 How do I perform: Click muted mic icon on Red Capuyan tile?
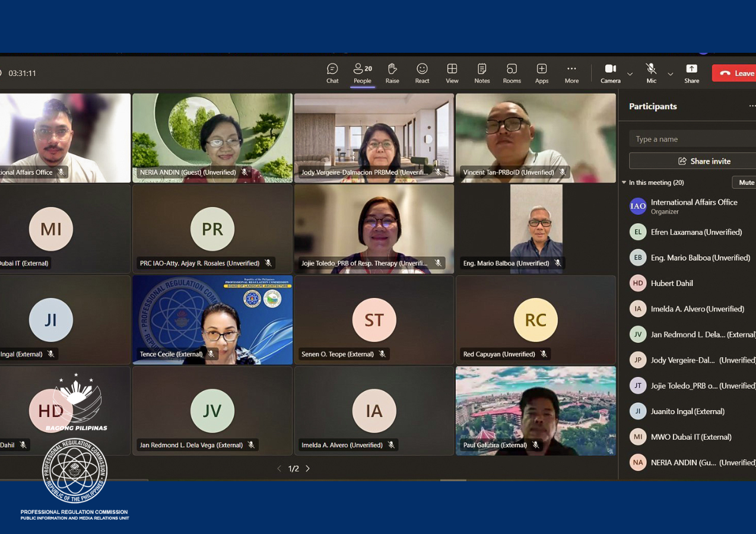(x=544, y=354)
